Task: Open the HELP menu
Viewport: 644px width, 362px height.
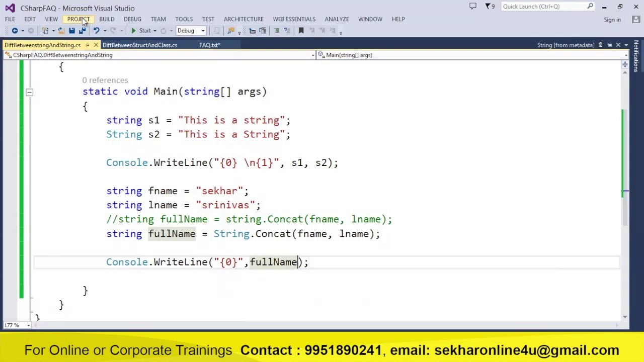Action: click(x=398, y=19)
